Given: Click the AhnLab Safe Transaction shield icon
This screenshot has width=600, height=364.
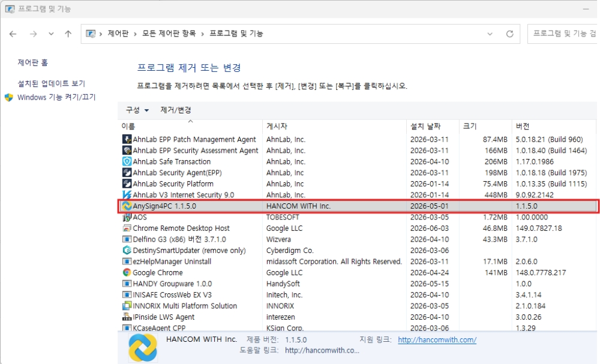Looking at the screenshot, I should (127, 161).
